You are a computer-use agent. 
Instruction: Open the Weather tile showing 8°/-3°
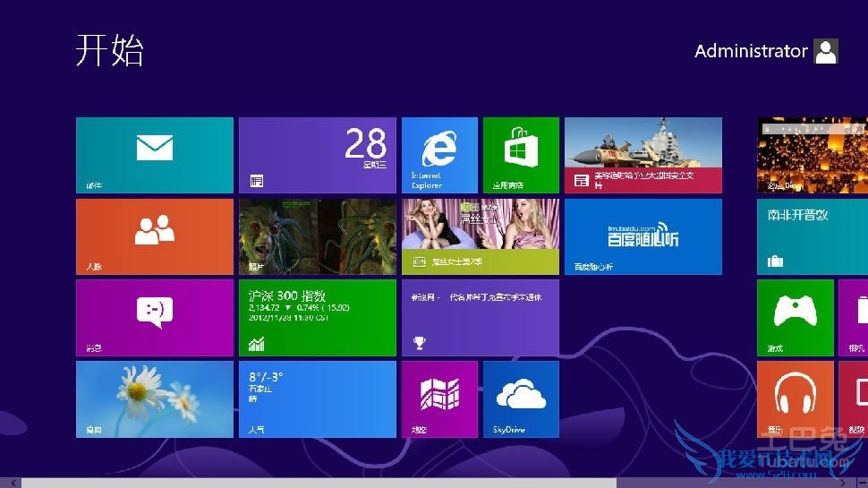pos(317,399)
